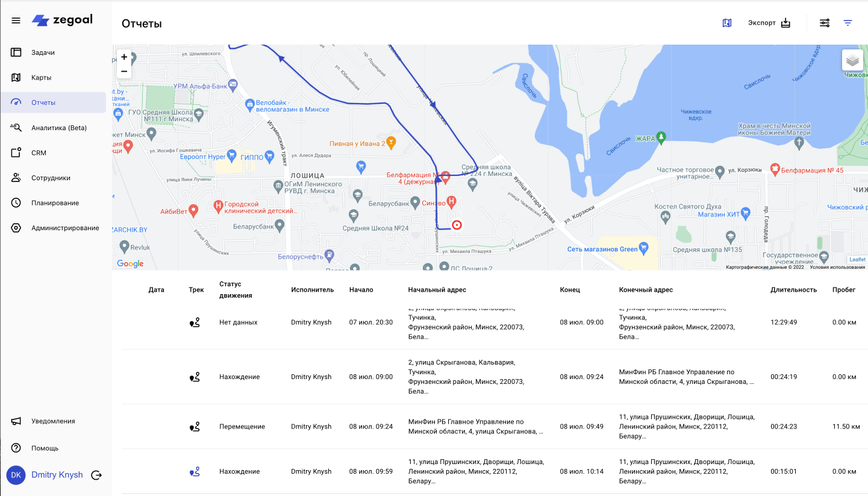Switch to Аналитика (Beta)

57,127
